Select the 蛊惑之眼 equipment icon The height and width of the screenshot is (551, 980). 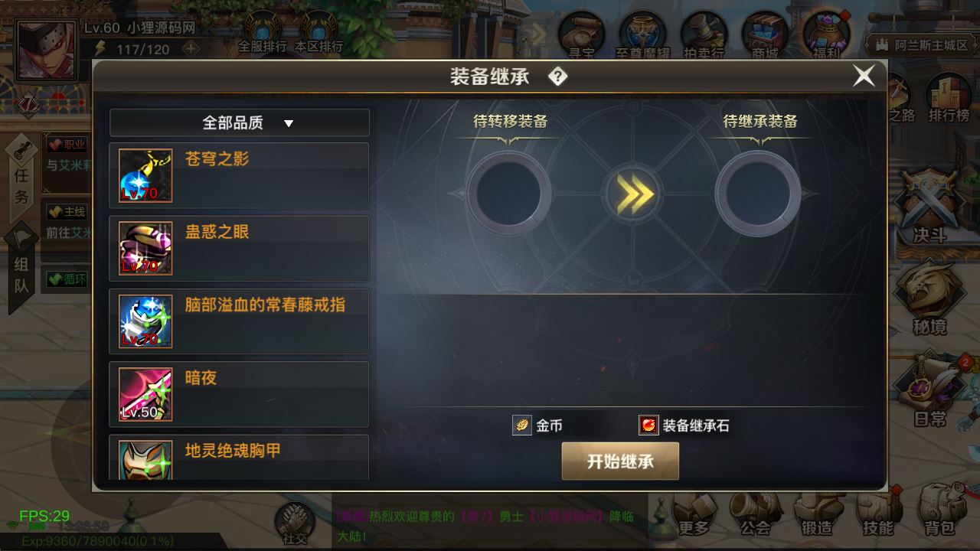point(145,249)
